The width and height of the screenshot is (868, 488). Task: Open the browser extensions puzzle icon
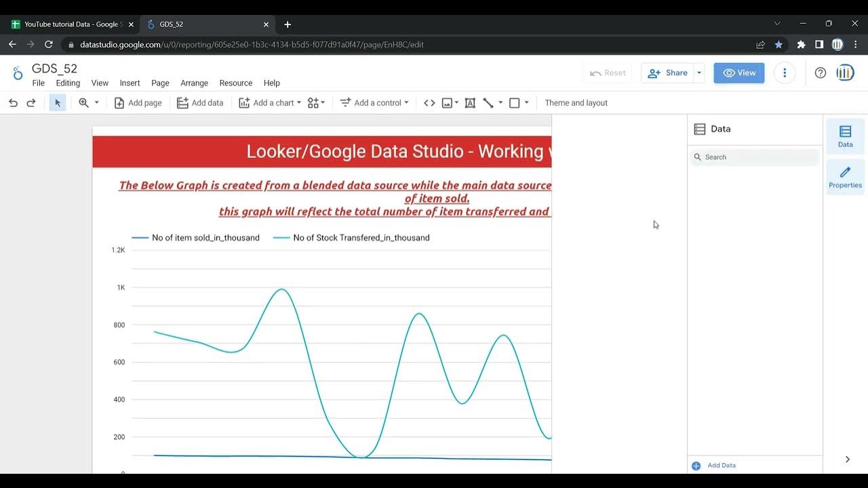pos(801,45)
